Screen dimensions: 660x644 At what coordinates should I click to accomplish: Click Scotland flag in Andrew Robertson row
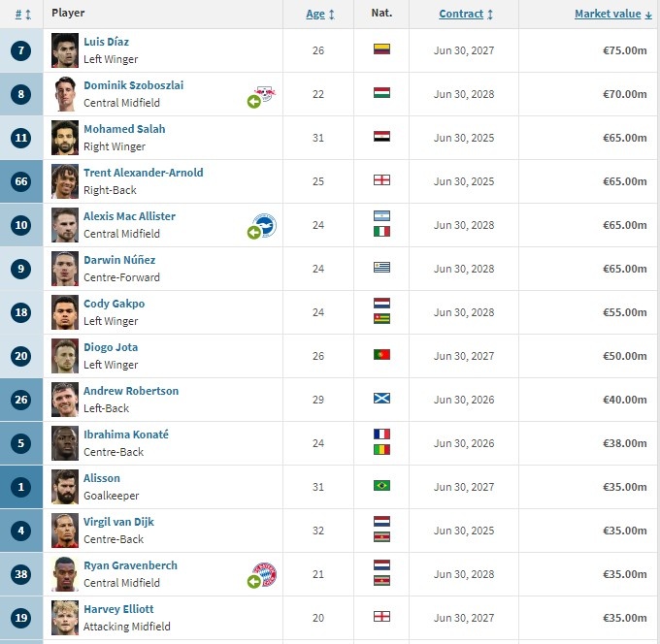[x=381, y=398]
